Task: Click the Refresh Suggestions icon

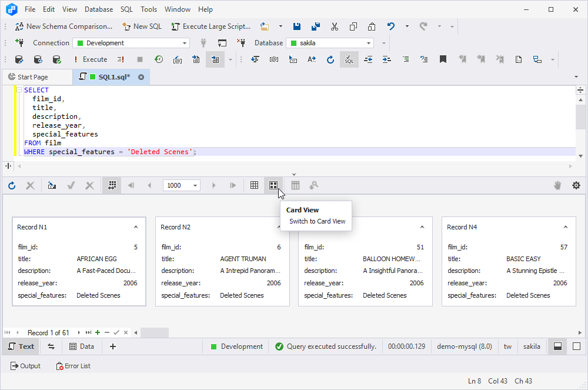Action: [330, 59]
